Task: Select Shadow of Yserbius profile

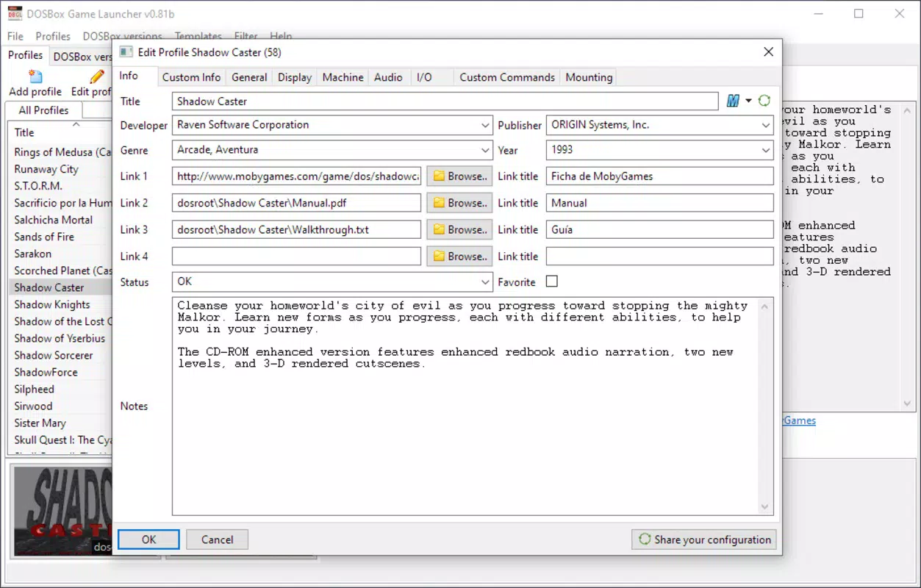Action: click(60, 338)
